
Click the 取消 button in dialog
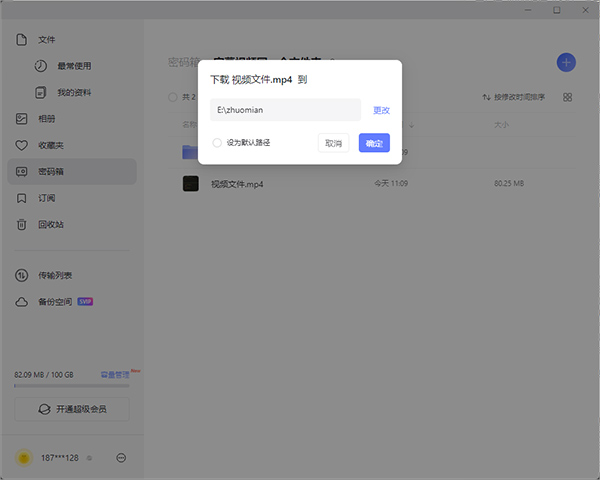coord(333,143)
